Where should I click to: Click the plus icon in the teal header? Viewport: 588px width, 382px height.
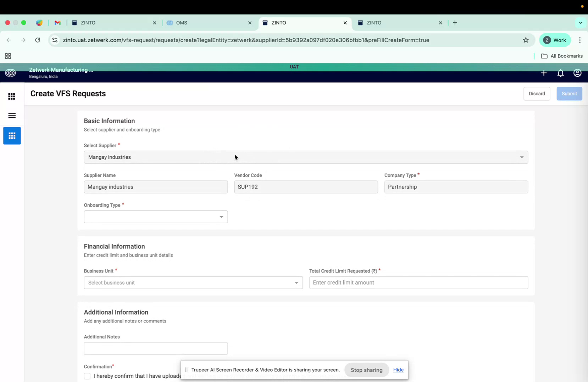coord(544,73)
